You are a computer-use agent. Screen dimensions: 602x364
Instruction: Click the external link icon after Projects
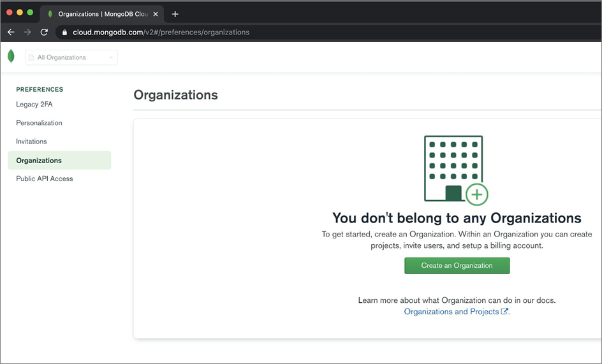coord(504,311)
